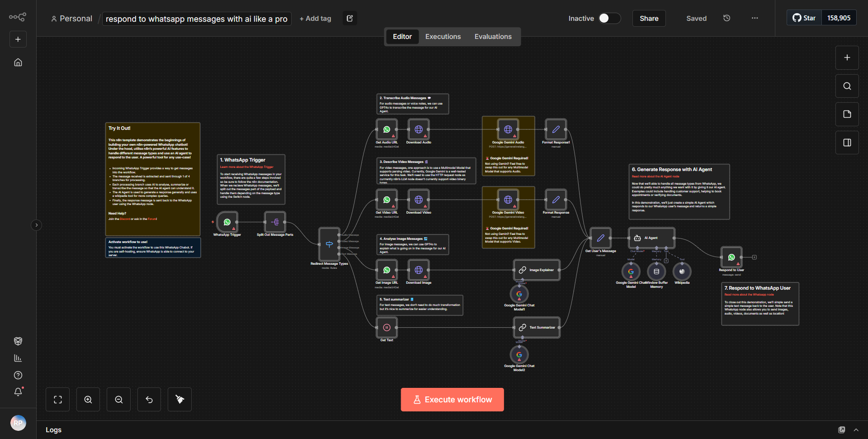This screenshot has width=868, height=439.
Task: Edit workflow description icon beside Add tag
Action: click(349, 19)
